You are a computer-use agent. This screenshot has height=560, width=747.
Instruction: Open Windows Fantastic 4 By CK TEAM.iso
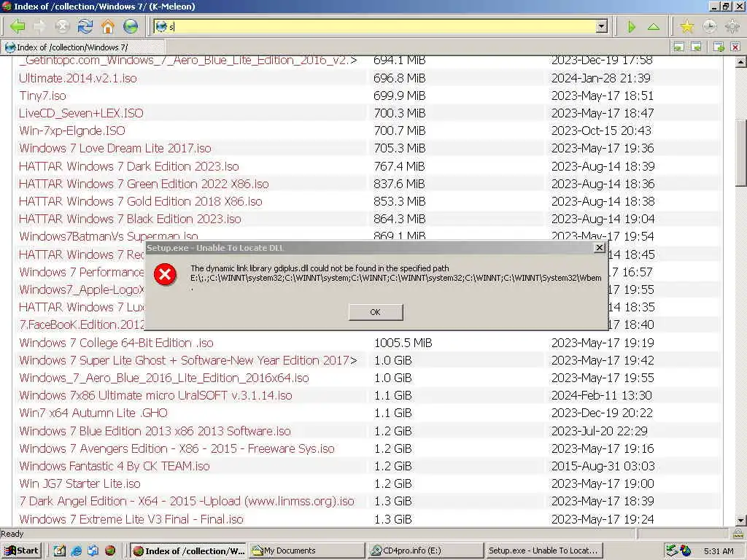[115, 466]
